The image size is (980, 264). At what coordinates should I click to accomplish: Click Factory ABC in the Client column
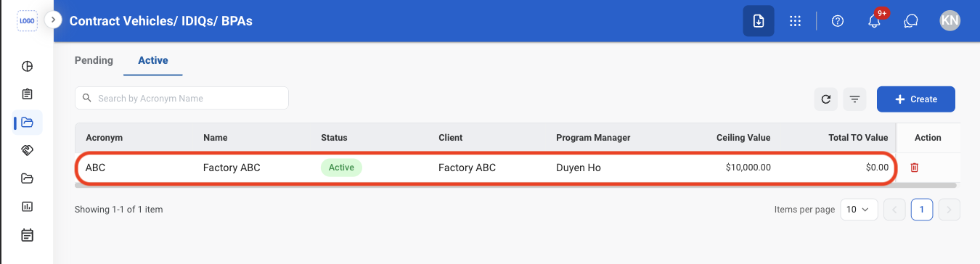pyautogui.click(x=467, y=168)
